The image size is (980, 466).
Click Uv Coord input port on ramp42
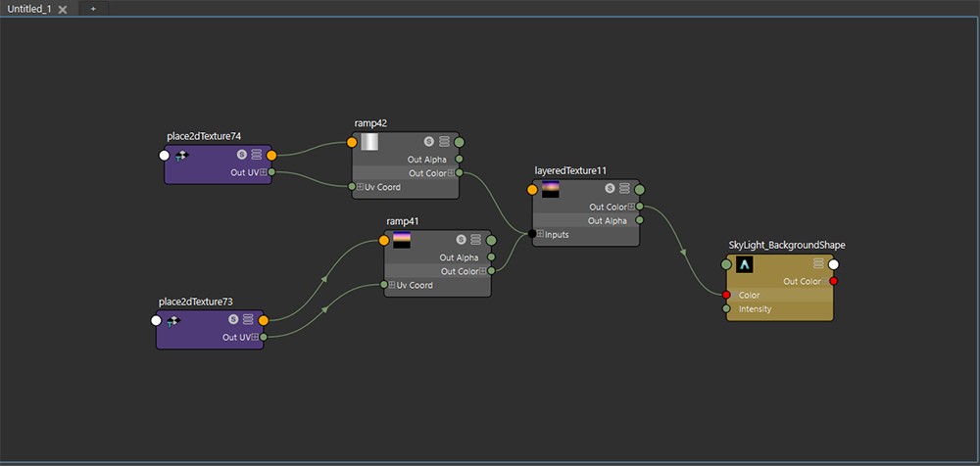click(x=353, y=186)
